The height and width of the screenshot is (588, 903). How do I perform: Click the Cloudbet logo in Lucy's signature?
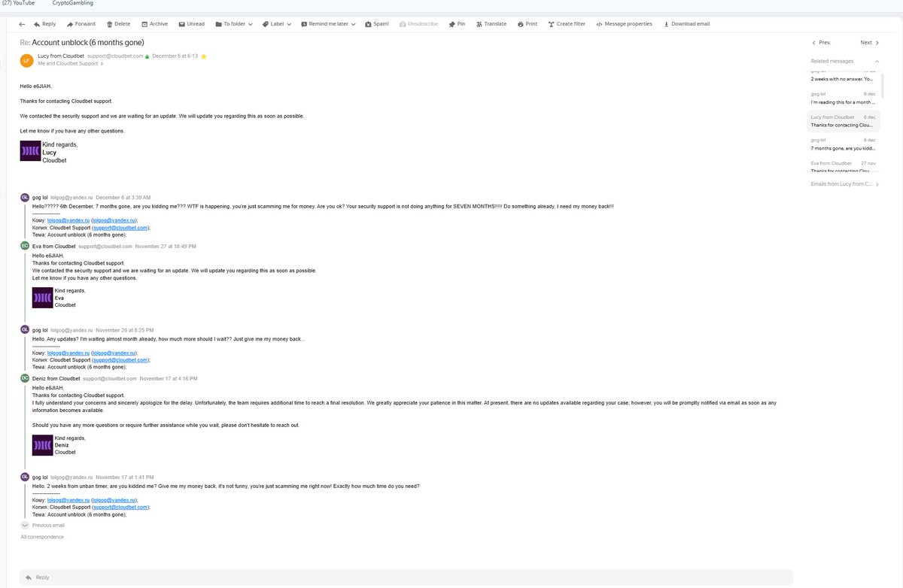click(31, 151)
